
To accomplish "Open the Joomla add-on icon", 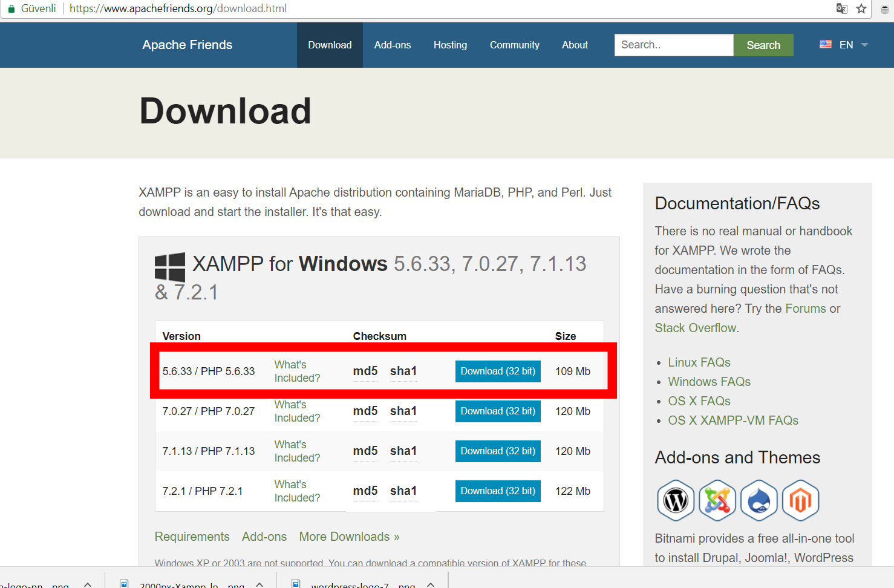I will pos(717,500).
